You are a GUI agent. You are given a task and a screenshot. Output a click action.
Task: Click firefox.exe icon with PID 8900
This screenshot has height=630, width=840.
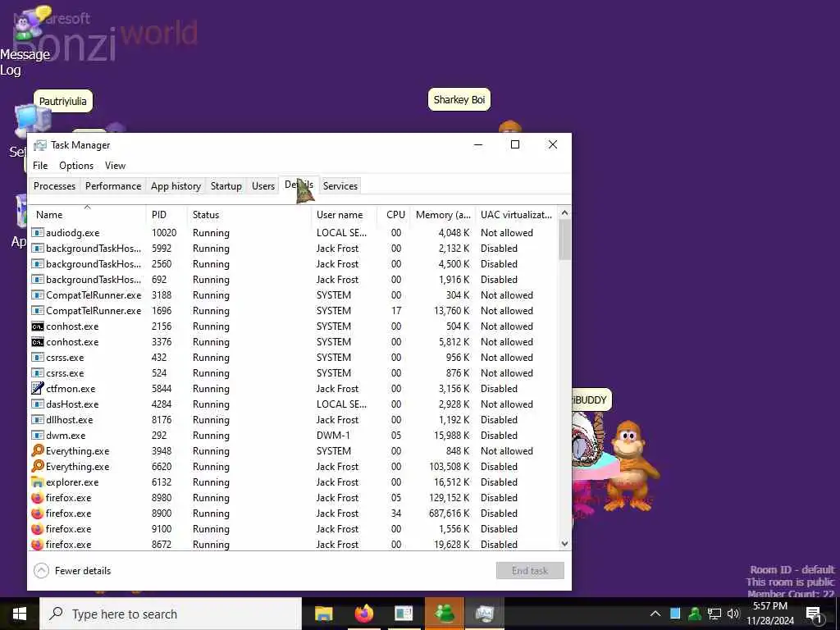[38, 514]
